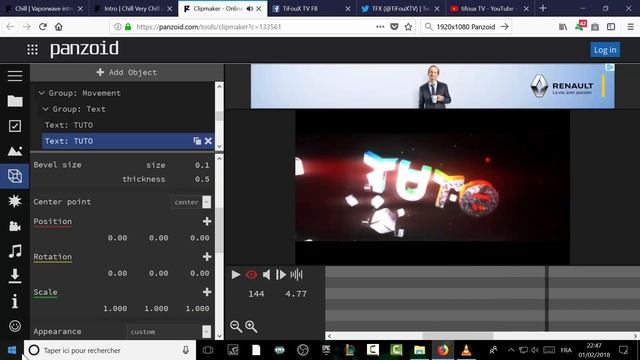Switch to TiFouX TV FB tab
Screen dimensions: 640x360
point(311,9)
